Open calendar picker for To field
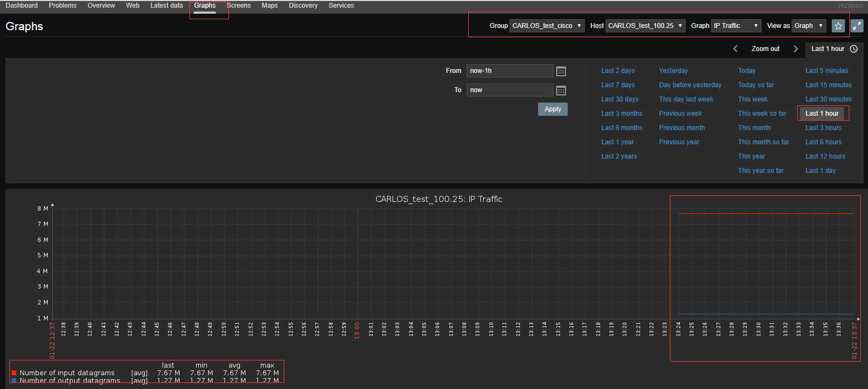Image resolution: width=868 pixels, height=389 pixels. [561, 91]
